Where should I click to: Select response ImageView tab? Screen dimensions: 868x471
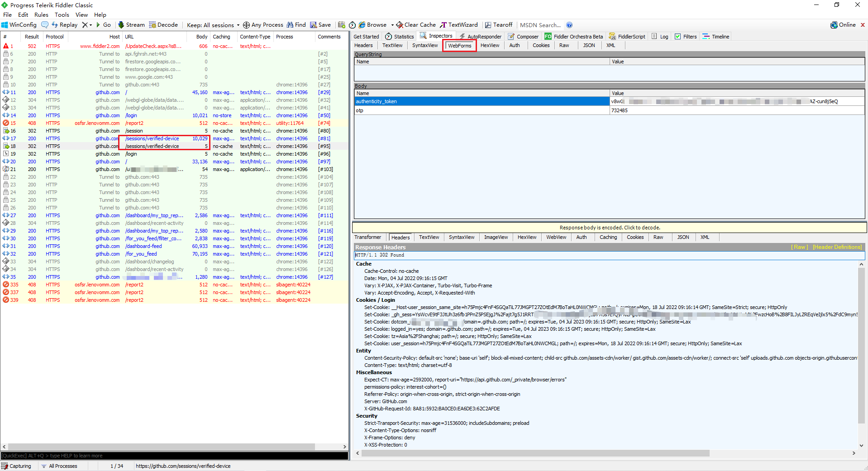pyautogui.click(x=496, y=237)
